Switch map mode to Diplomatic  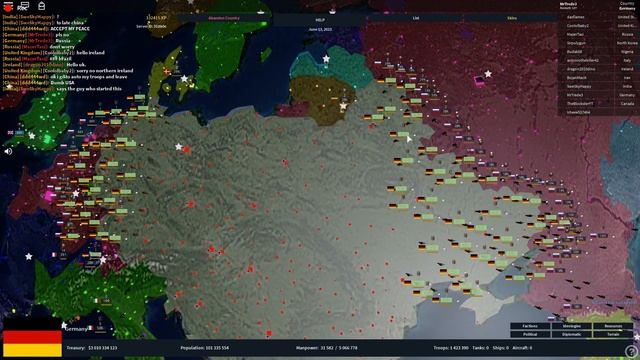tap(571, 334)
